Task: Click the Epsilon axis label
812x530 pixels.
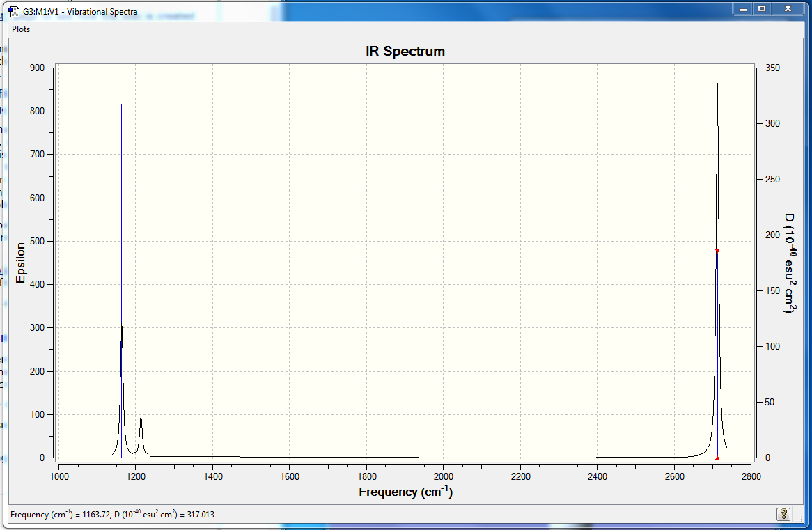Action: click(x=21, y=263)
